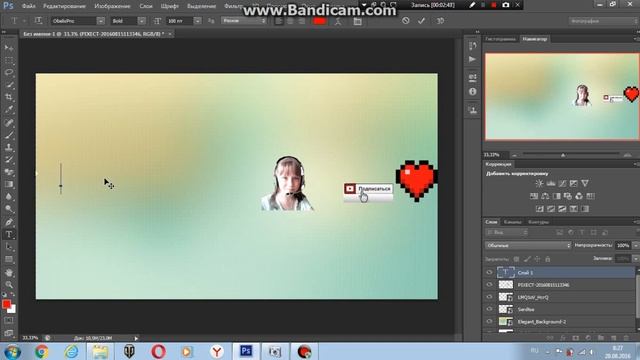
Task: Click the red foreground color swatch
Action: [x=6, y=304]
